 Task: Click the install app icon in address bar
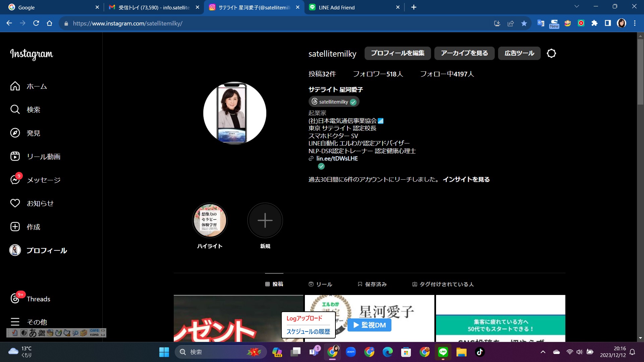pos(497,23)
